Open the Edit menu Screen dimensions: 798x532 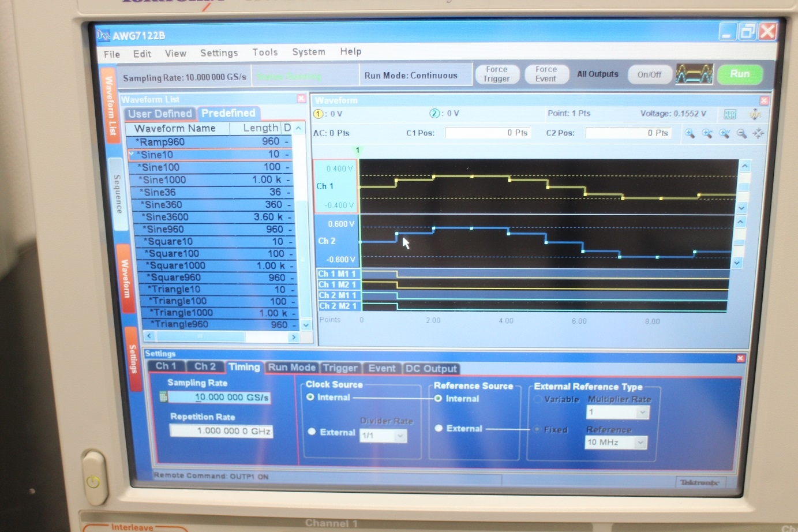pos(142,54)
